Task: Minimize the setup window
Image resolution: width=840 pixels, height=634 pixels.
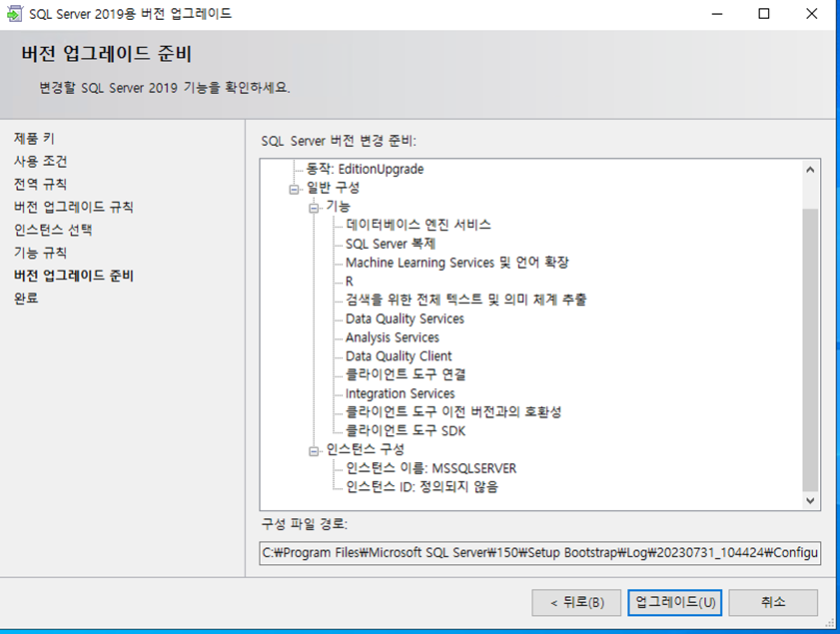Action: click(x=717, y=14)
